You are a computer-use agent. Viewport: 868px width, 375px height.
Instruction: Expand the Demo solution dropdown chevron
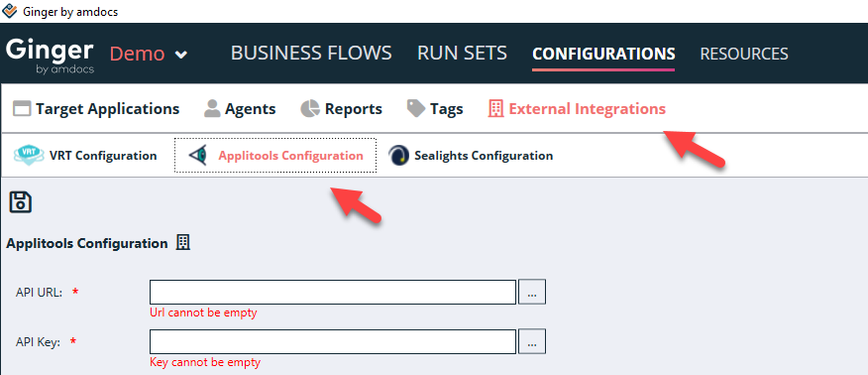[x=181, y=55]
